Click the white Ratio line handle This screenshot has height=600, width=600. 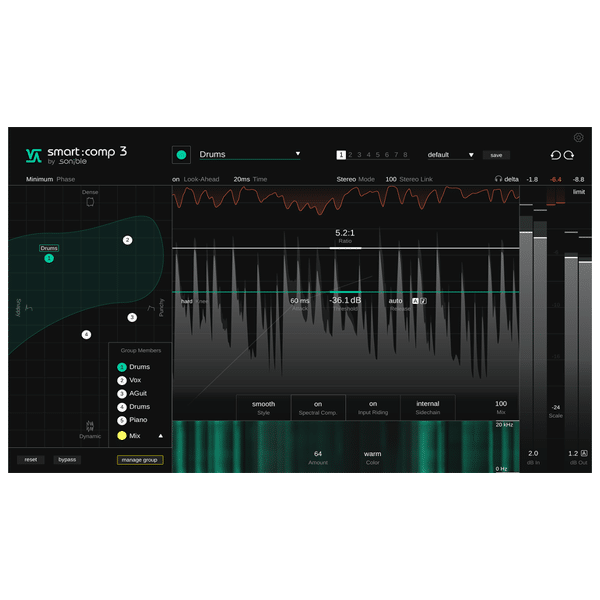[x=346, y=248]
